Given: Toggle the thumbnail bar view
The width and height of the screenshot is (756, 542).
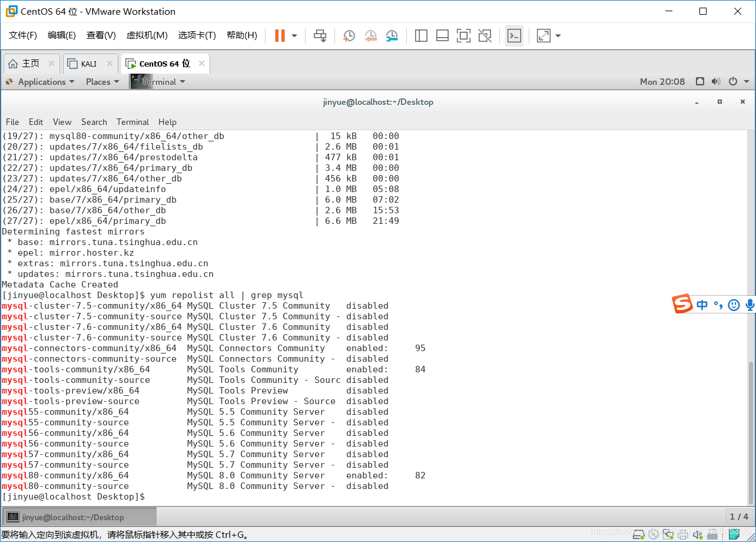Looking at the screenshot, I should click(x=442, y=36).
